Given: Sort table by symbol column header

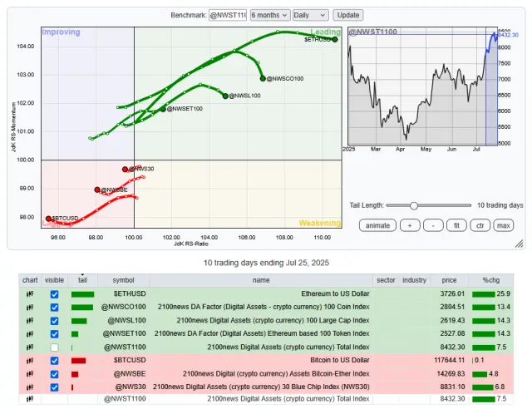Looking at the screenshot, I should click(123, 280).
